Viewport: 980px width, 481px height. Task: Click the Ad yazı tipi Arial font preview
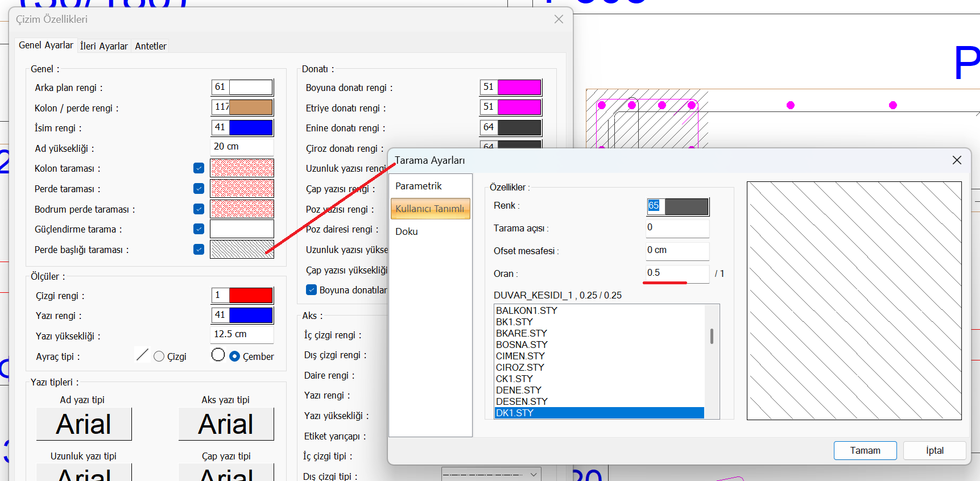click(84, 424)
